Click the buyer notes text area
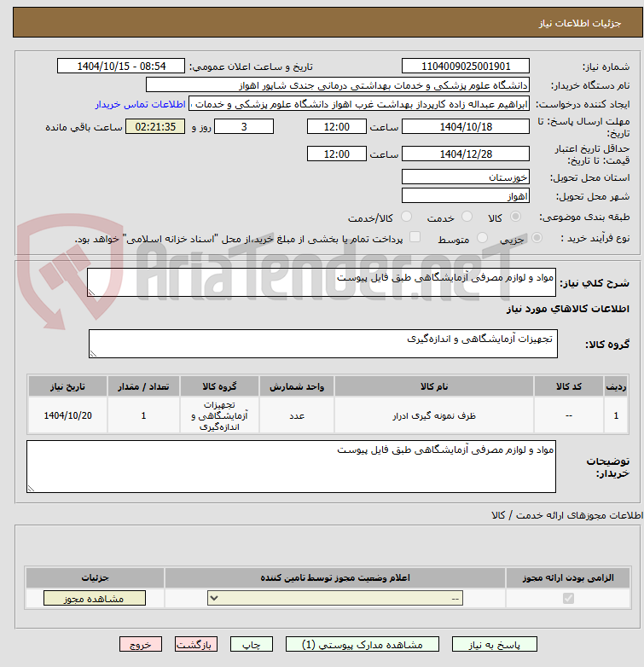This screenshot has height=667, width=644. click(292, 467)
